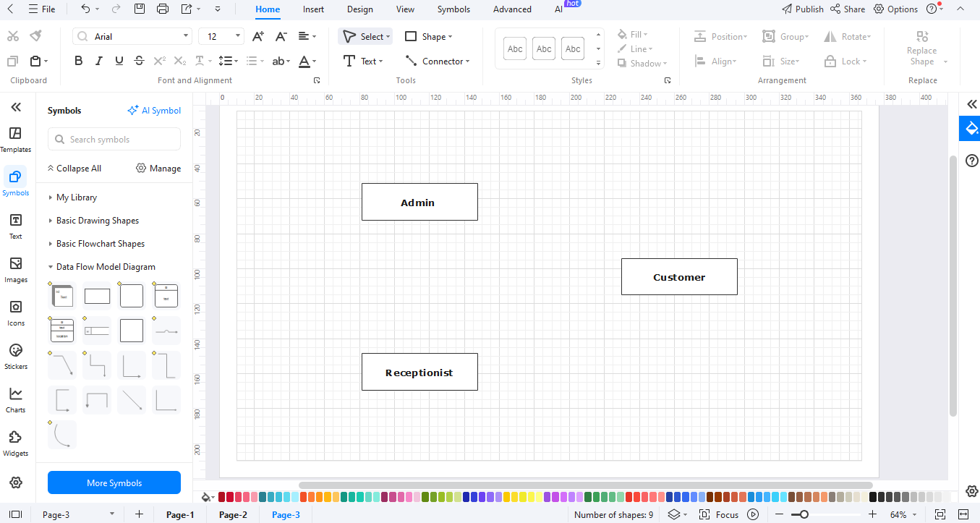Click Collapse All in Symbols panel
This screenshot has width=980, height=523.
pyautogui.click(x=74, y=169)
